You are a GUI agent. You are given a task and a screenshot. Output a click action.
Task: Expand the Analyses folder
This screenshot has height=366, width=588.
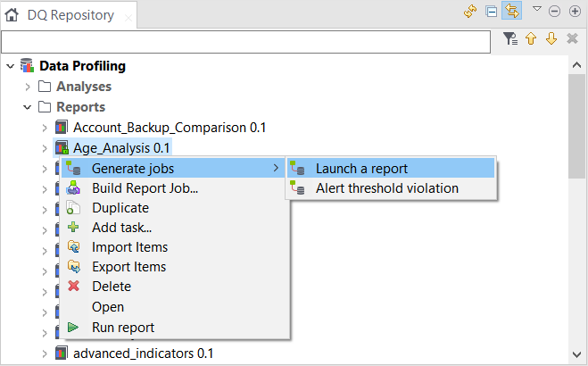tap(28, 87)
